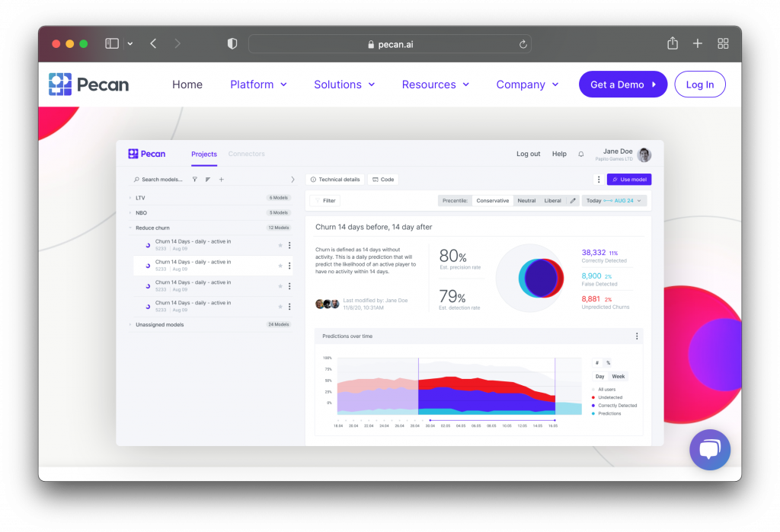Click the Pecan logo inside the dashboard
The image size is (780, 532).
click(146, 155)
